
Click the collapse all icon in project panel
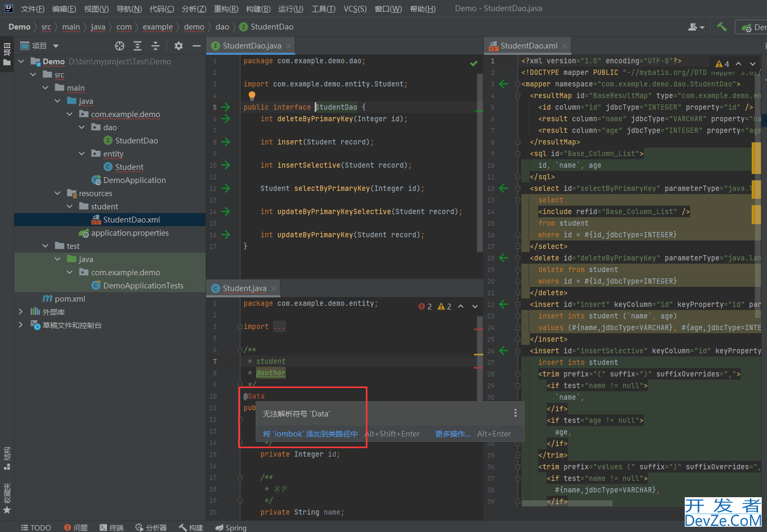[x=156, y=46]
